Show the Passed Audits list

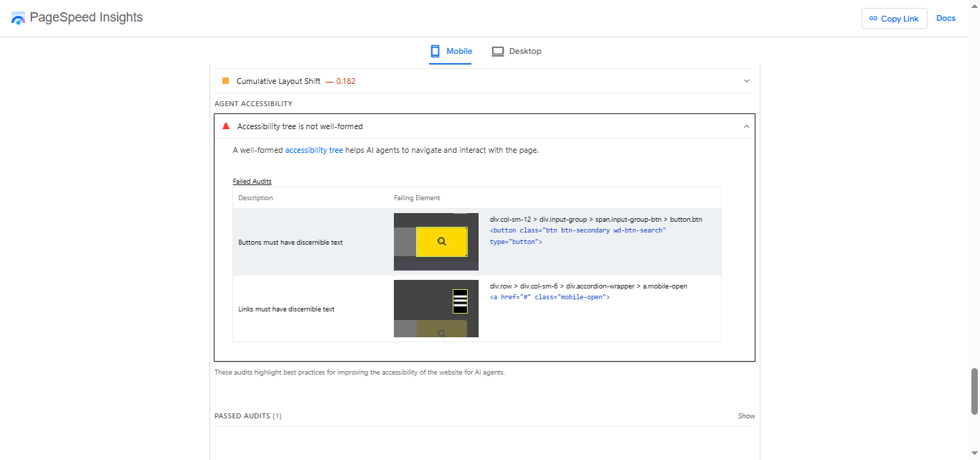(x=746, y=416)
